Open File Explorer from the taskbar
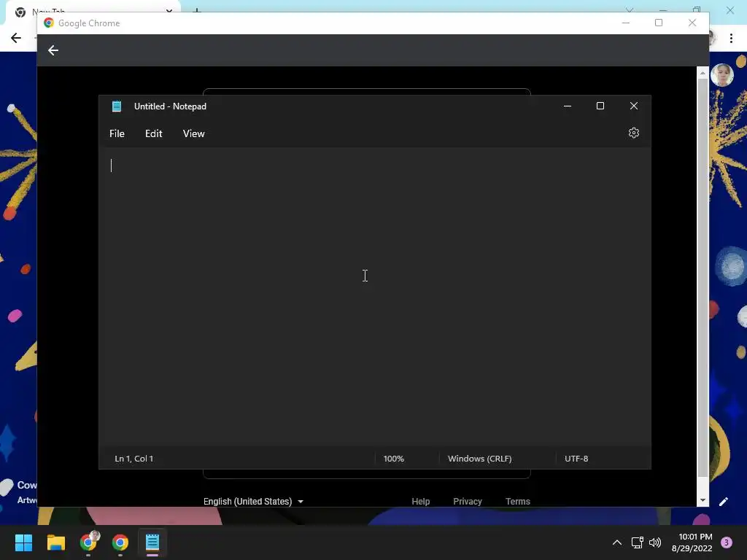The image size is (747, 560). click(55, 542)
